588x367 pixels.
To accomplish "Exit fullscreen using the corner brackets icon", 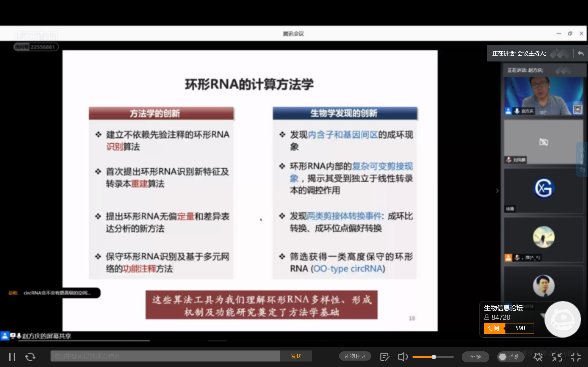I will [576, 357].
